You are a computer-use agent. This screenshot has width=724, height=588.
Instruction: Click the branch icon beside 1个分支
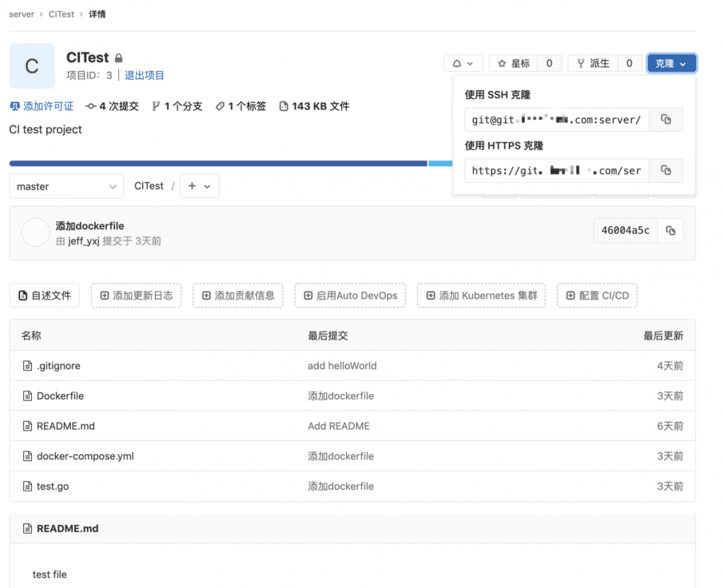coord(156,105)
